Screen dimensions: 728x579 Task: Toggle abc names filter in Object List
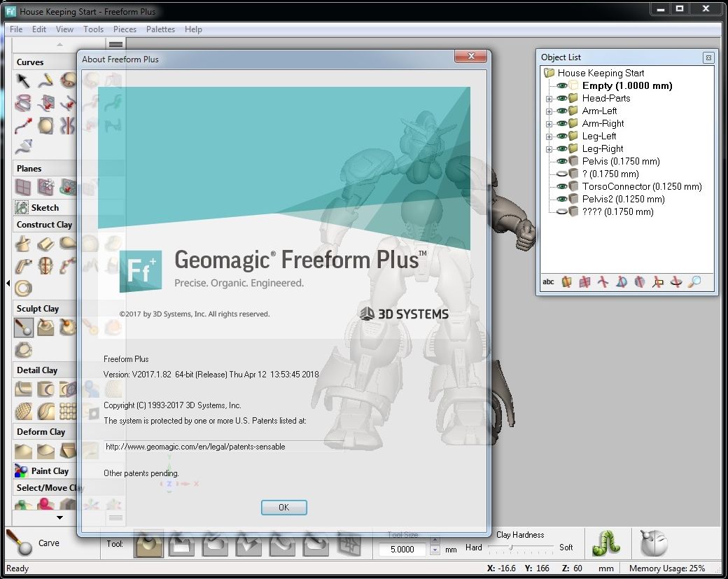[x=548, y=282]
